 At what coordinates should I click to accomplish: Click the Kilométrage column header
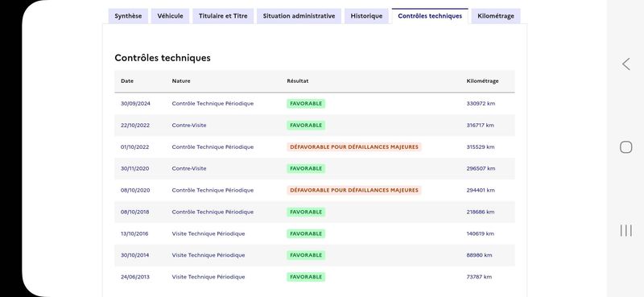click(482, 81)
